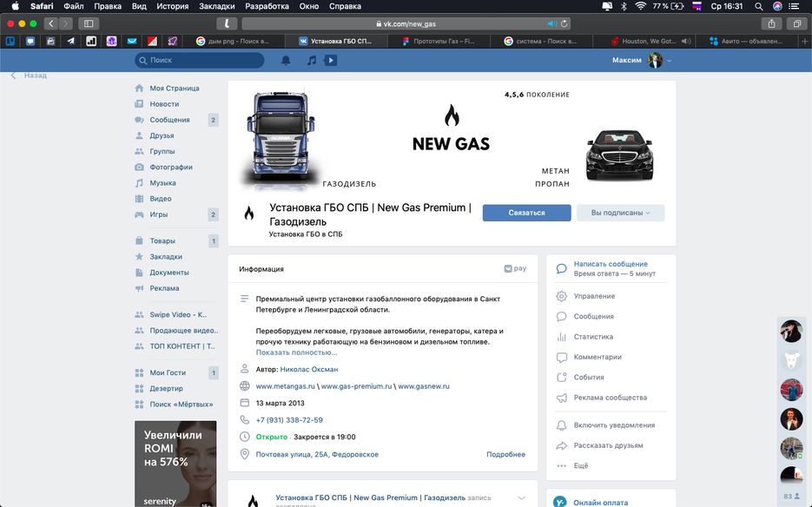The height and width of the screenshot is (507, 812).
Task: Open Safari Share button
Action: pos(771,23)
